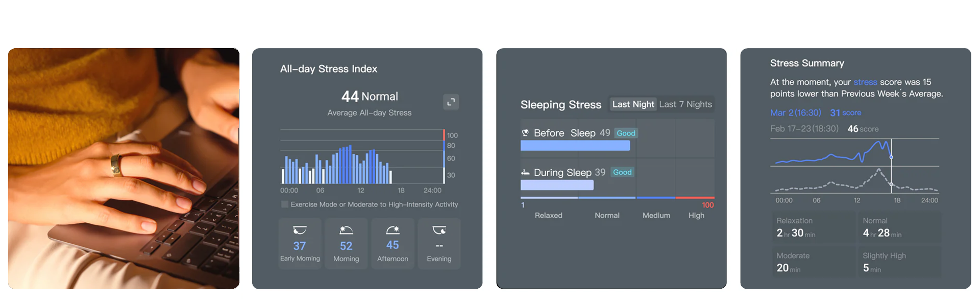Click the During Sleep bed icon
This screenshot has width=980, height=300.
[525, 172]
